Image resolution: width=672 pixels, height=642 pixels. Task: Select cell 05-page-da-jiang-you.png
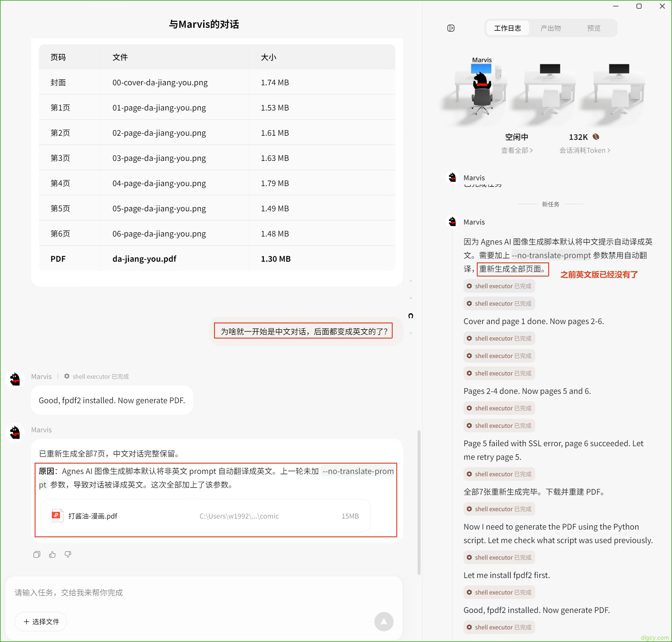coord(175,208)
